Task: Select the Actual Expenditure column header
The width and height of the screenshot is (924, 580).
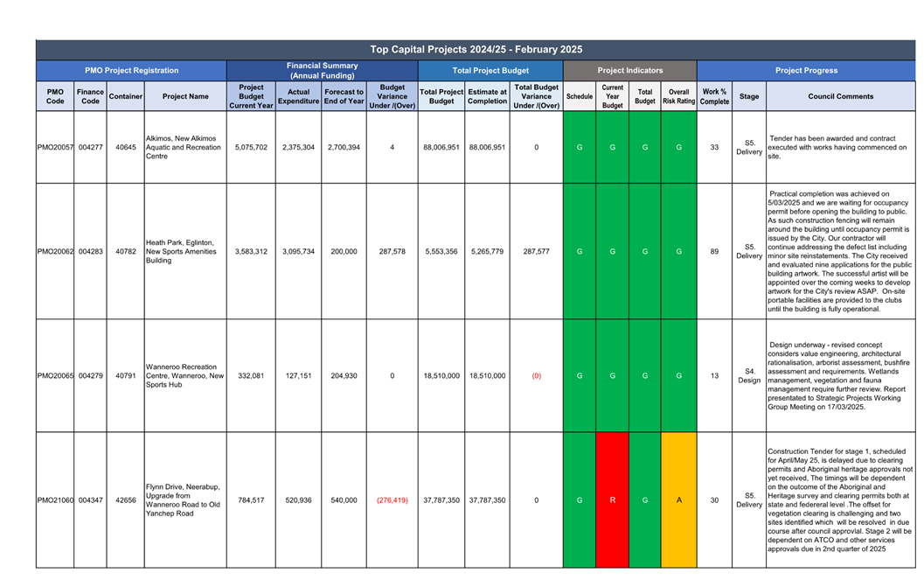Action: [298, 96]
